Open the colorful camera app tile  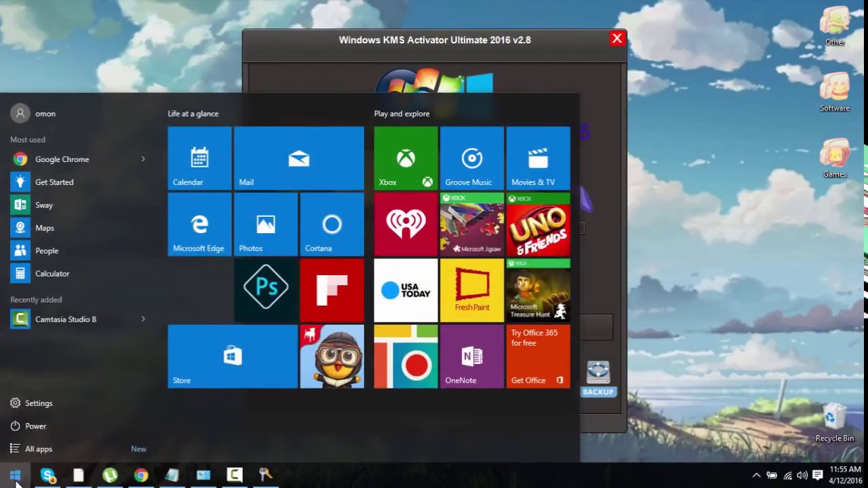(406, 357)
